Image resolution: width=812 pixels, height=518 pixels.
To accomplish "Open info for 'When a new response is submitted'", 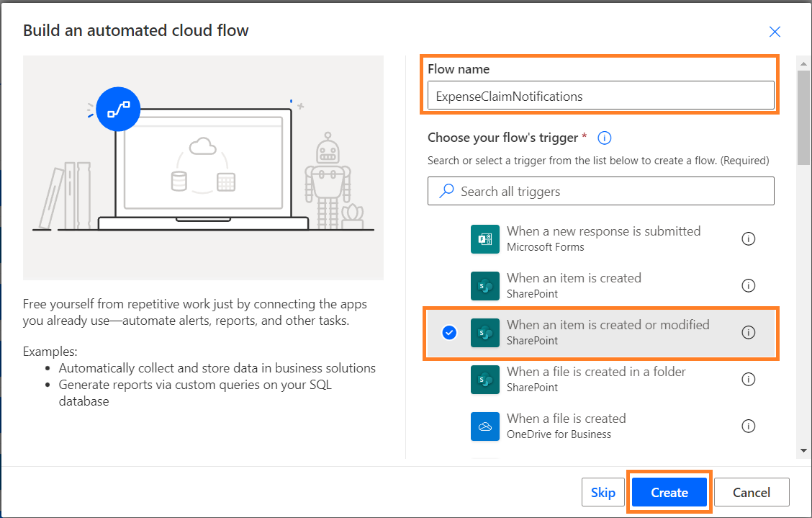I will (749, 238).
